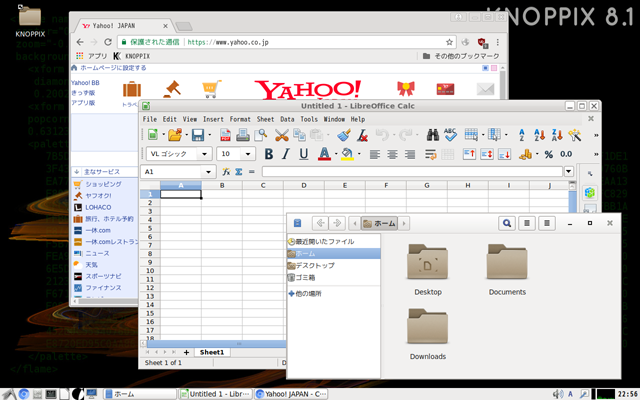Expand the font size 10 dropdown
This screenshot has width=640, height=400.
point(248,154)
